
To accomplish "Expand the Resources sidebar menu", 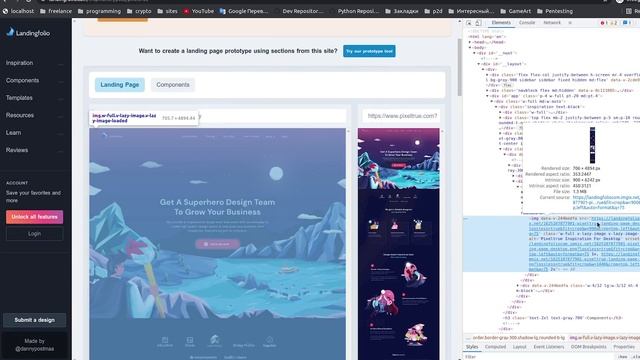I will point(35,115).
